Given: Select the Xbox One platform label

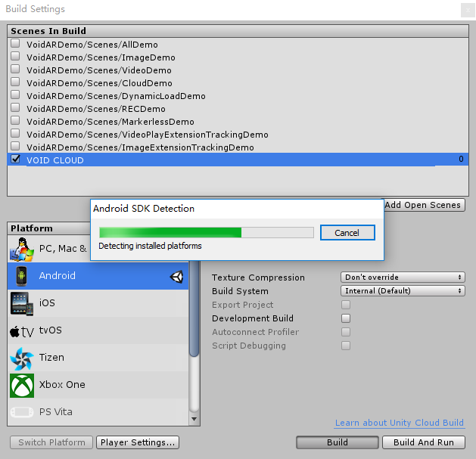Looking at the screenshot, I should tap(62, 385).
